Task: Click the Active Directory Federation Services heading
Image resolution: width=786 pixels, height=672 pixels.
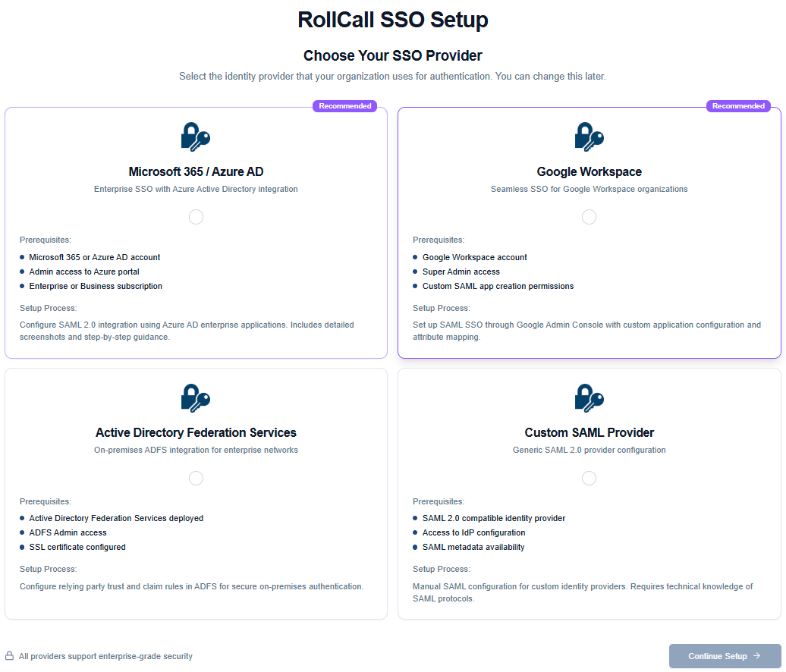Action: click(x=196, y=432)
